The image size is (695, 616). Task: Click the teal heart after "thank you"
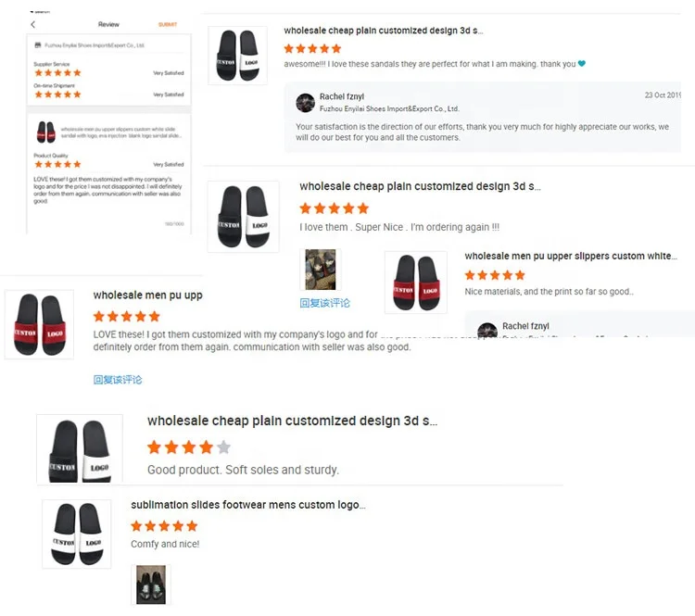582,64
